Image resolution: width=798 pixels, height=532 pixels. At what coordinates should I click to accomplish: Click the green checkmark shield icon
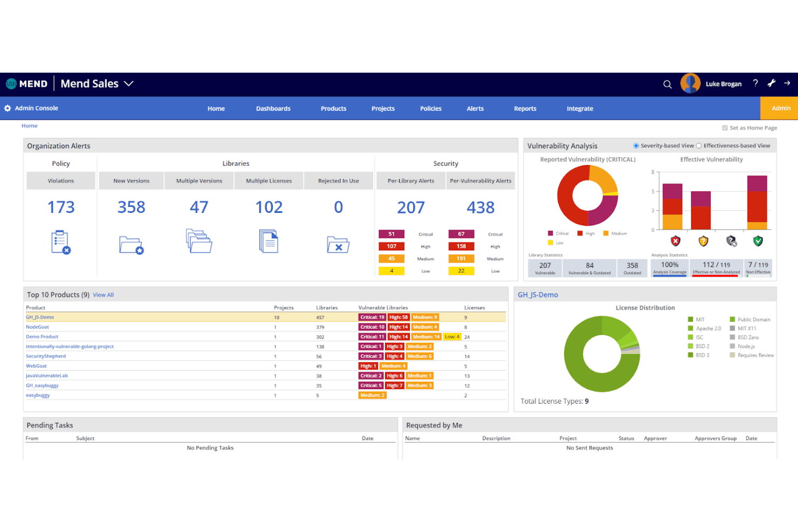[758, 241]
